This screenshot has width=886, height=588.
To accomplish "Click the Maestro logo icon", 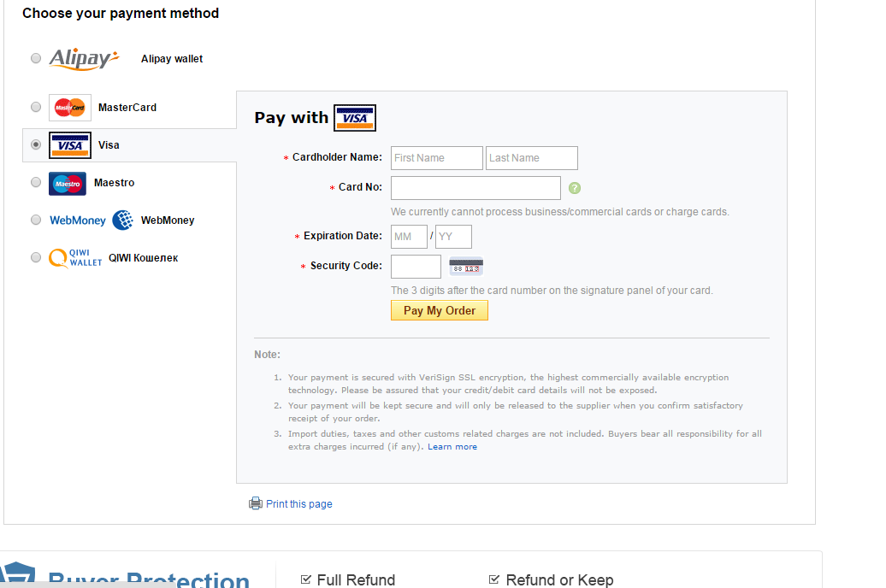I will pyautogui.click(x=68, y=184).
